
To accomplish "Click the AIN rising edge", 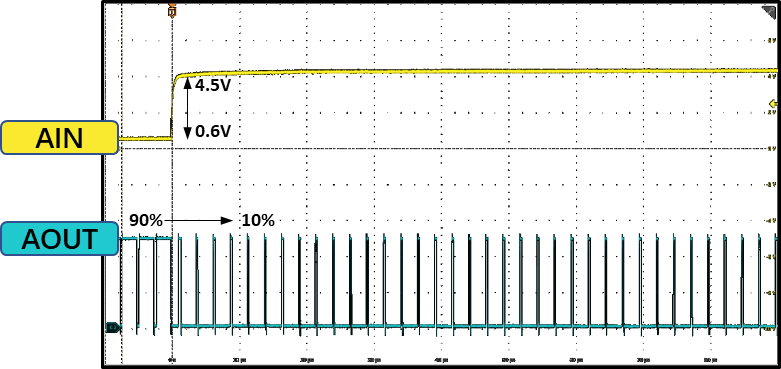I will click(x=173, y=107).
